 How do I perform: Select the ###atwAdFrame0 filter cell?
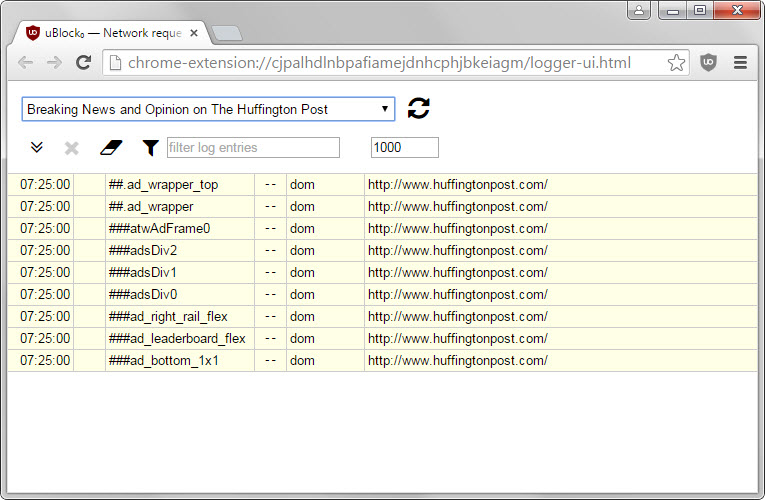point(180,228)
